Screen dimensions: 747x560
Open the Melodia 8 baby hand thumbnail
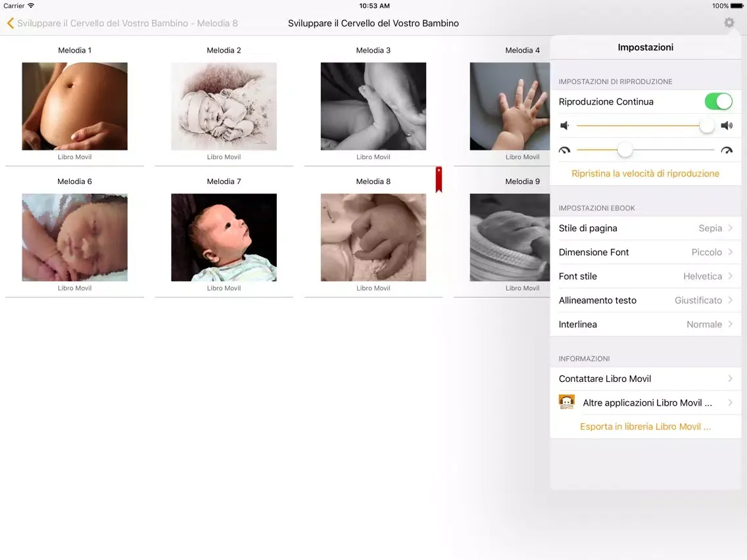(373, 237)
